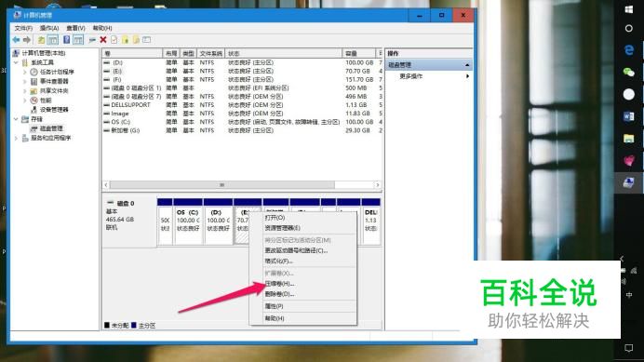Select the Image volume row

pyautogui.click(x=242, y=114)
